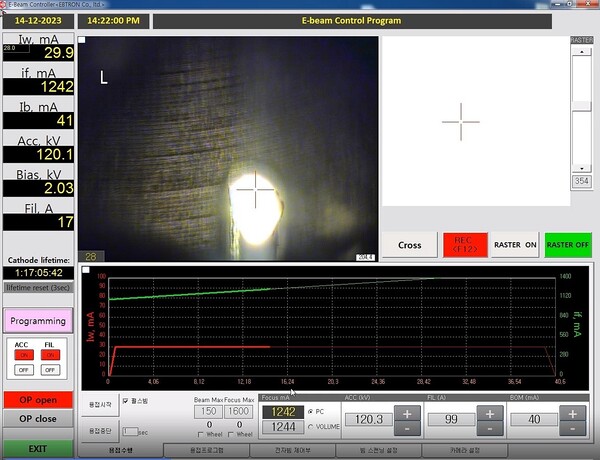Viewport: 600px width, 460px height.
Task: Open the second bottom tab, 용접프로그램
Action: 207,451
